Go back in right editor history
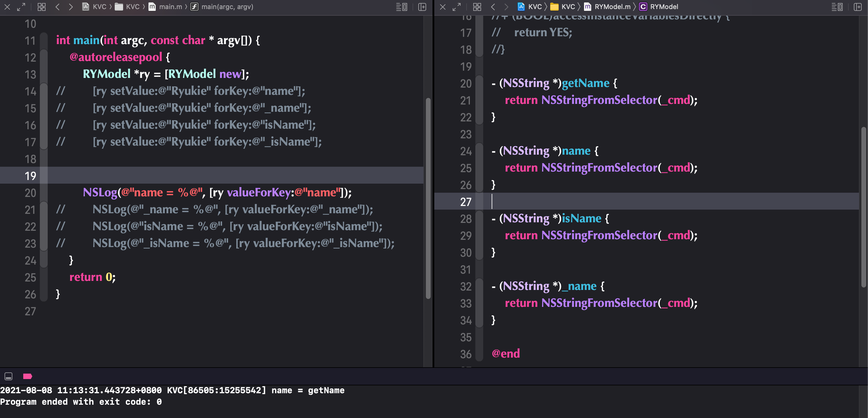The height and width of the screenshot is (418, 868). point(493,7)
